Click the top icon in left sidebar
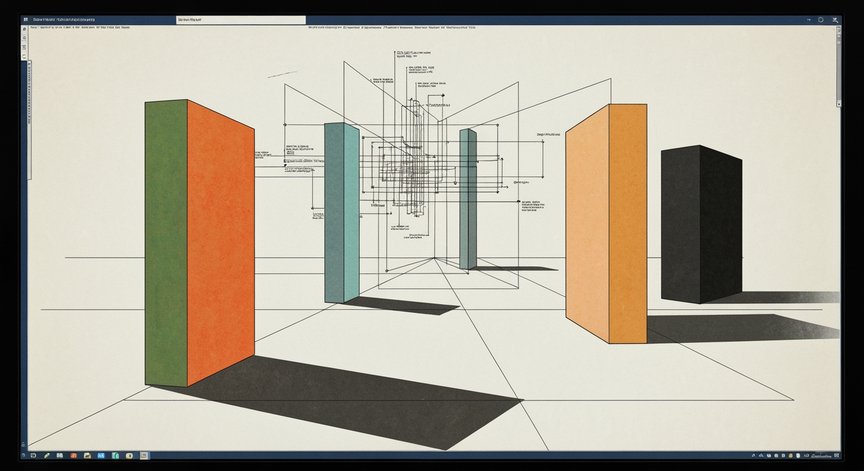Viewport: 864px width, 471px height. [25, 29]
